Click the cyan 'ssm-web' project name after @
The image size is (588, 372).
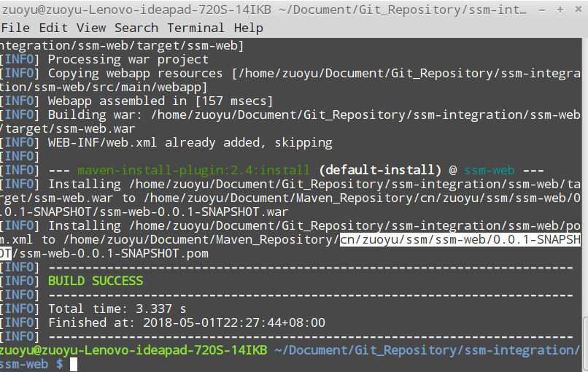490,170
